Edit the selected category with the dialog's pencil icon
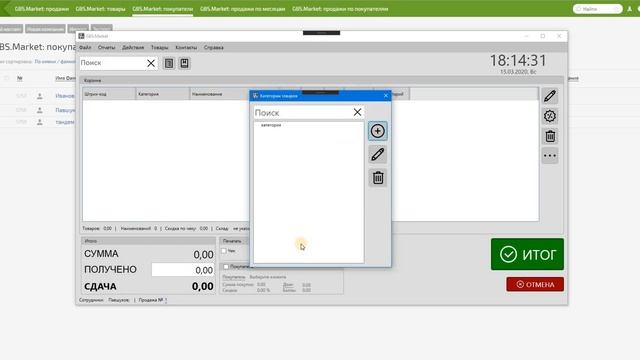Image resolution: width=640 pixels, height=360 pixels. point(378,154)
